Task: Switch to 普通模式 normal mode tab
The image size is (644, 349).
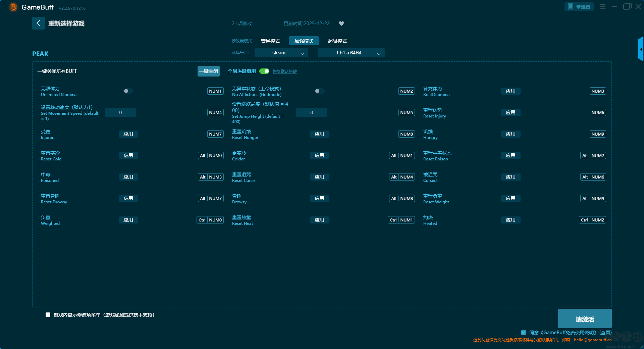Action: (270, 41)
